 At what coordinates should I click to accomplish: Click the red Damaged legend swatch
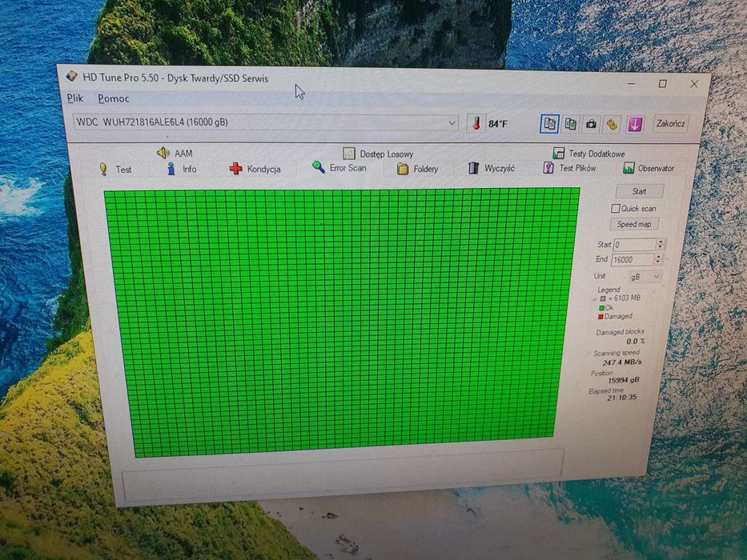600,317
